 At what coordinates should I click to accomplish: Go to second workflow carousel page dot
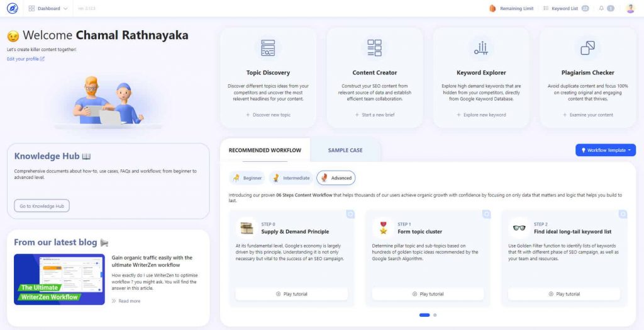pos(435,315)
